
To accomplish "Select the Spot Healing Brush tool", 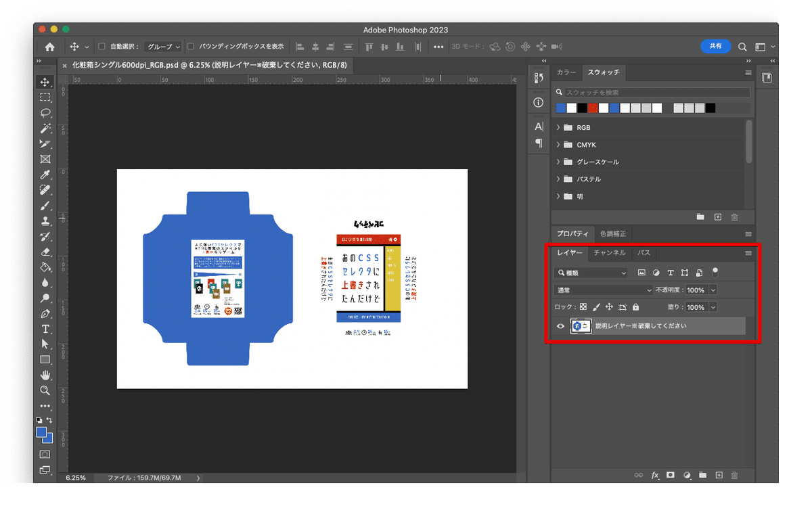I will 45,190.
